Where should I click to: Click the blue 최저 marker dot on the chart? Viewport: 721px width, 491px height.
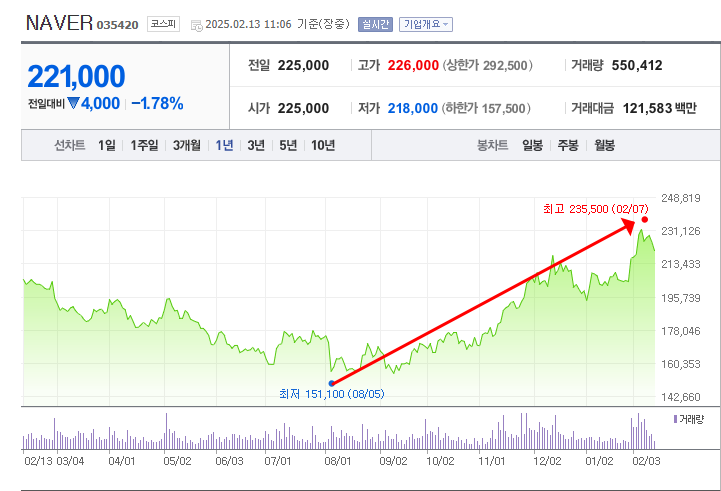coord(331,383)
